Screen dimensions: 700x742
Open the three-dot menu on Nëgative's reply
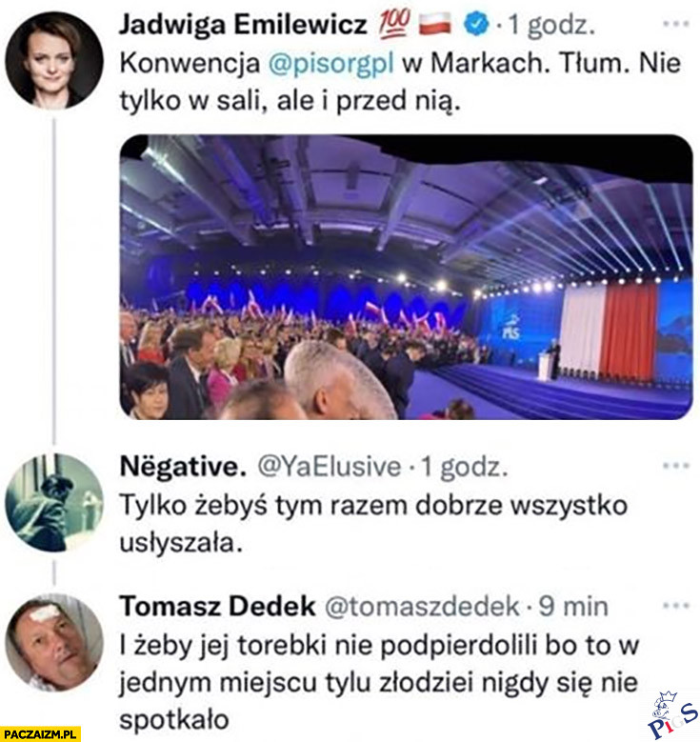pos(674,466)
